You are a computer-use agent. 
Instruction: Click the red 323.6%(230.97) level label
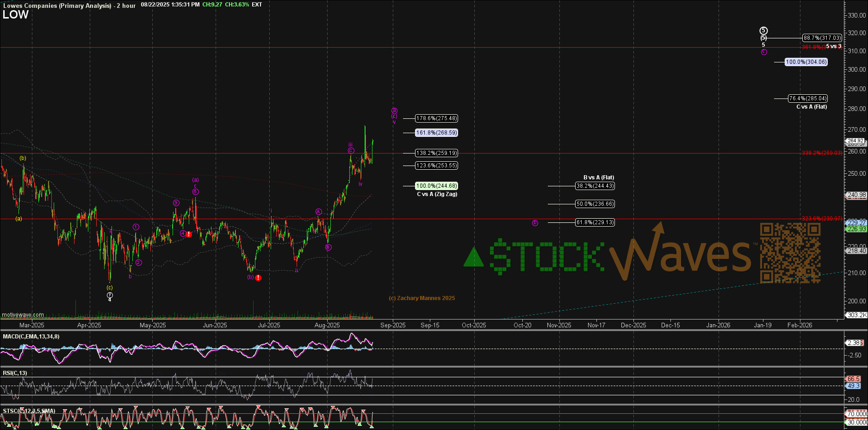[x=822, y=219]
